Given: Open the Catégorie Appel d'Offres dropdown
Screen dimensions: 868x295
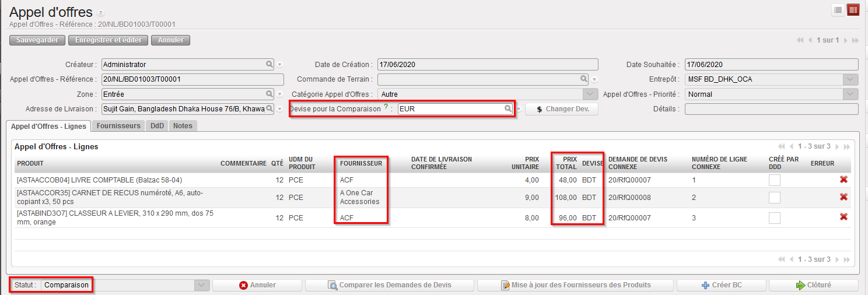Looking at the screenshot, I should (x=591, y=94).
